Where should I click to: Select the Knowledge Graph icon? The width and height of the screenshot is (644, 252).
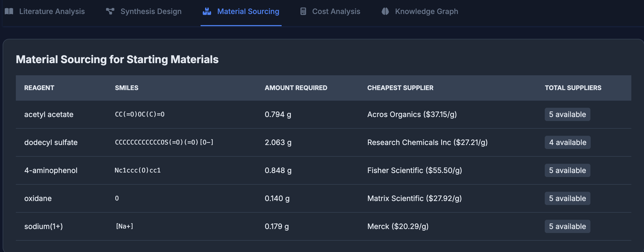point(385,11)
